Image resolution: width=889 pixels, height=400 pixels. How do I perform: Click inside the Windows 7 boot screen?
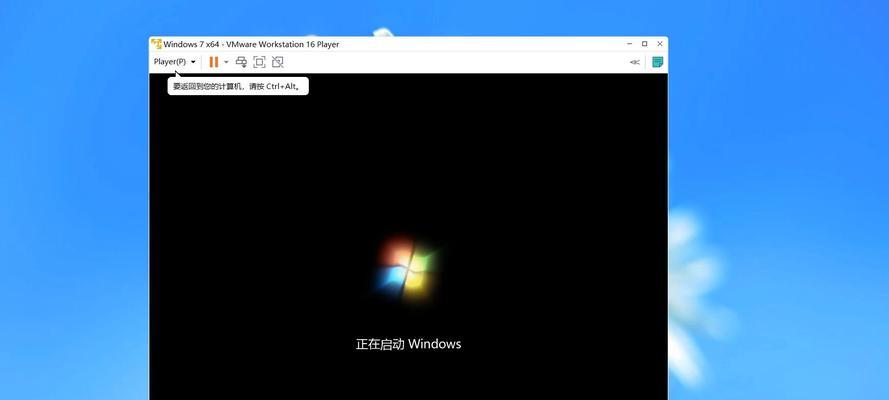[408, 236]
